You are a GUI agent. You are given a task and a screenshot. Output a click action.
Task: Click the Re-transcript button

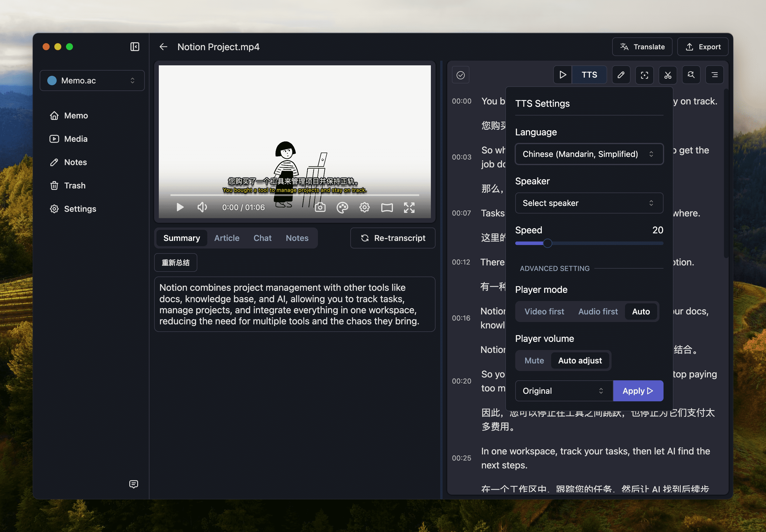tap(393, 238)
